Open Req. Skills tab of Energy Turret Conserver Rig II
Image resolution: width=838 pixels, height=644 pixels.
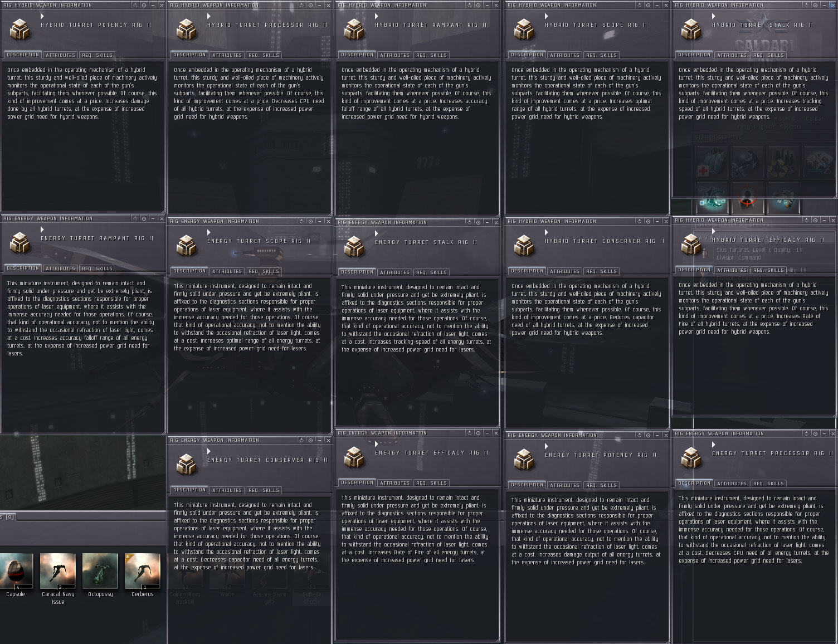(264, 490)
